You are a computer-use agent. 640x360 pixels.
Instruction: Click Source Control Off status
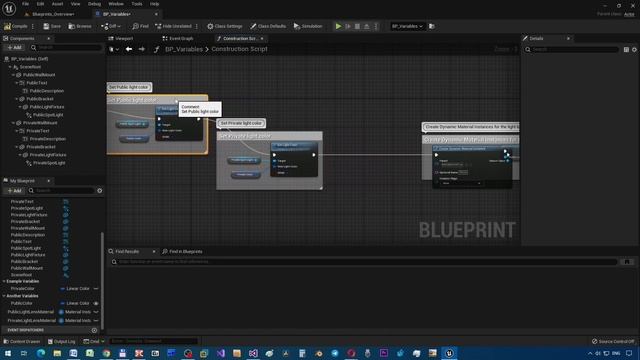click(x=613, y=341)
